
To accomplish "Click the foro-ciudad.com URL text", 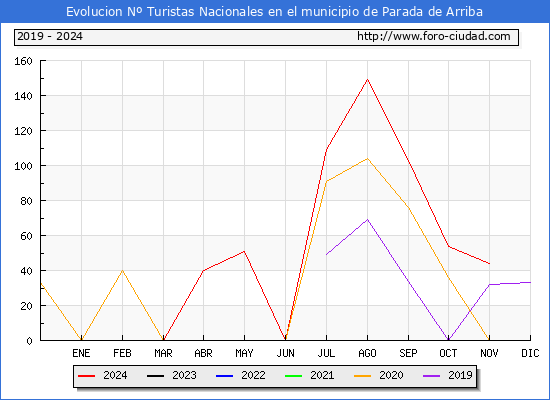I will (x=434, y=36).
